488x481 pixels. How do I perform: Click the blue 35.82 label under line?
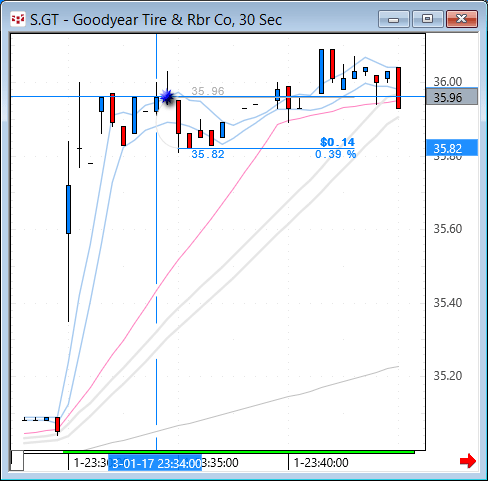(208, 154)
